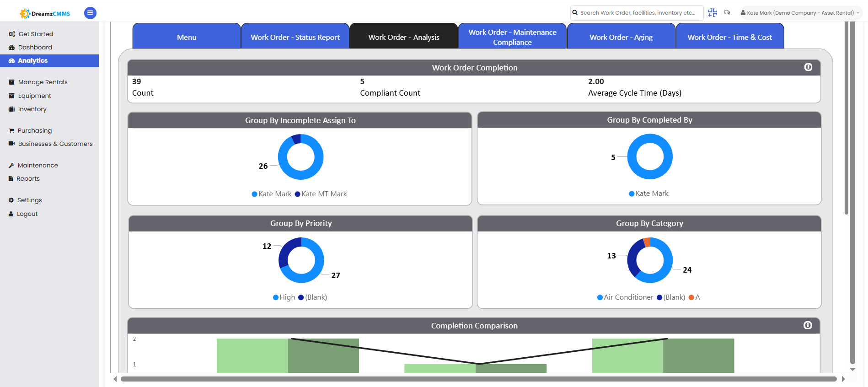Screen dimensions: 868x387
Task: Click info icon on Work Order Completion
Action: (x=809, y=67)
